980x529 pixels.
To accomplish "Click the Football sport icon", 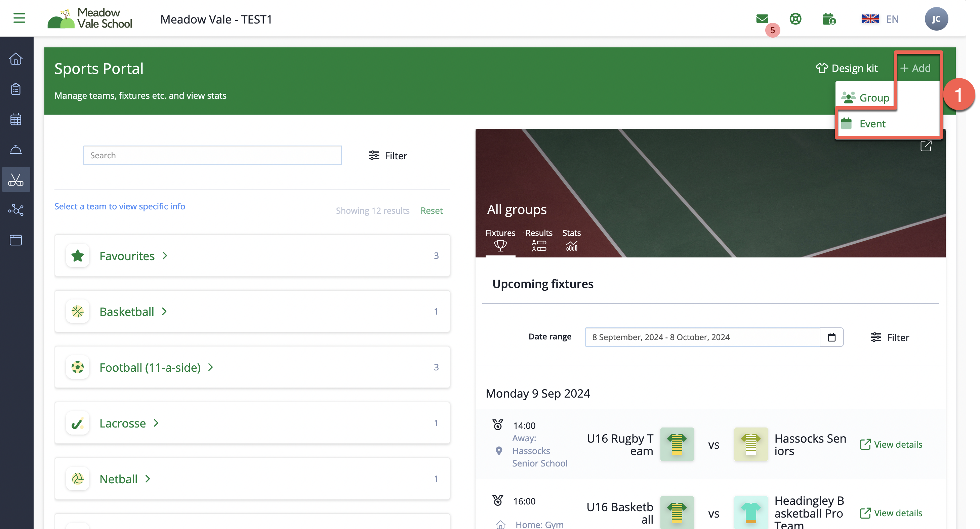I will (x=78, y=367).
